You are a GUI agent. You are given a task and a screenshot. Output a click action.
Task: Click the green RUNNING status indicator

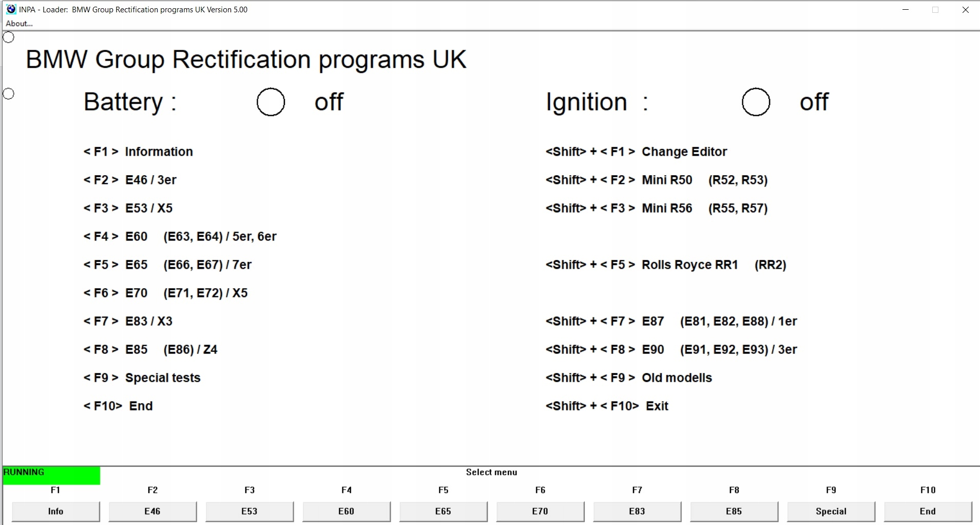[51, 475]
